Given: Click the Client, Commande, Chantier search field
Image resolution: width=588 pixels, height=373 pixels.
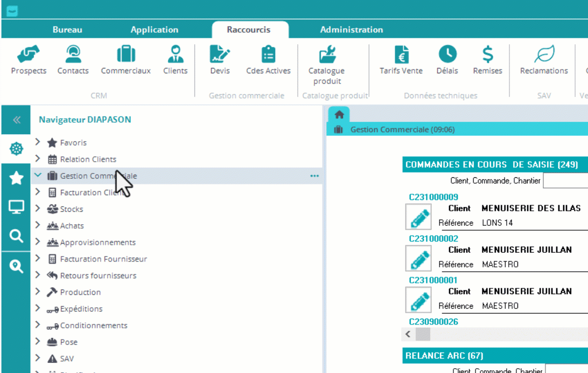Looking at the screenshot, I should click(x=565, y=181).
